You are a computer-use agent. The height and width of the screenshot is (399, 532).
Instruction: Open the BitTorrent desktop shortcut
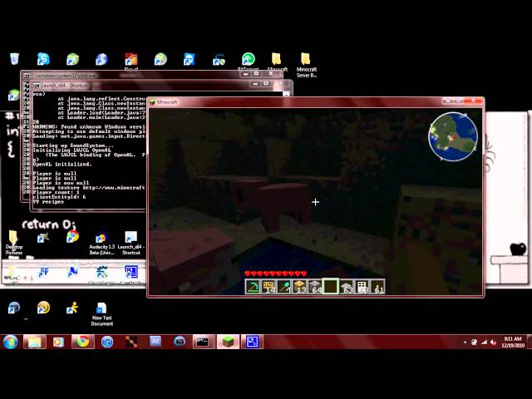(249, 61)
